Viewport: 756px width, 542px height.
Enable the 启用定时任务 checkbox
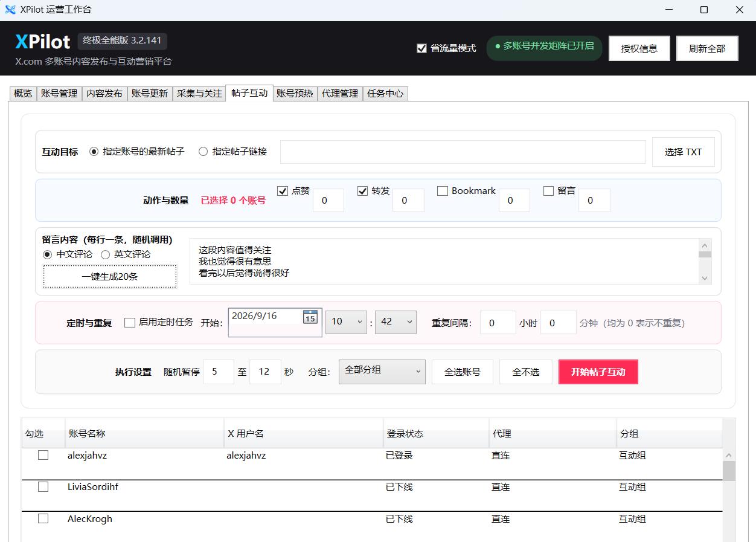[x=129, y=323]
